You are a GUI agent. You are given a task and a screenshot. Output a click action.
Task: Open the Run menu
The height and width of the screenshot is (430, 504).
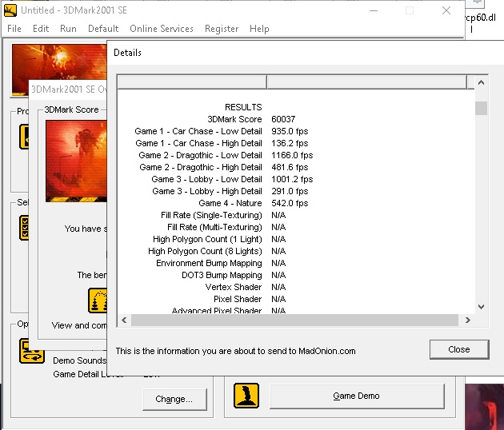click(x=68, y=29)
